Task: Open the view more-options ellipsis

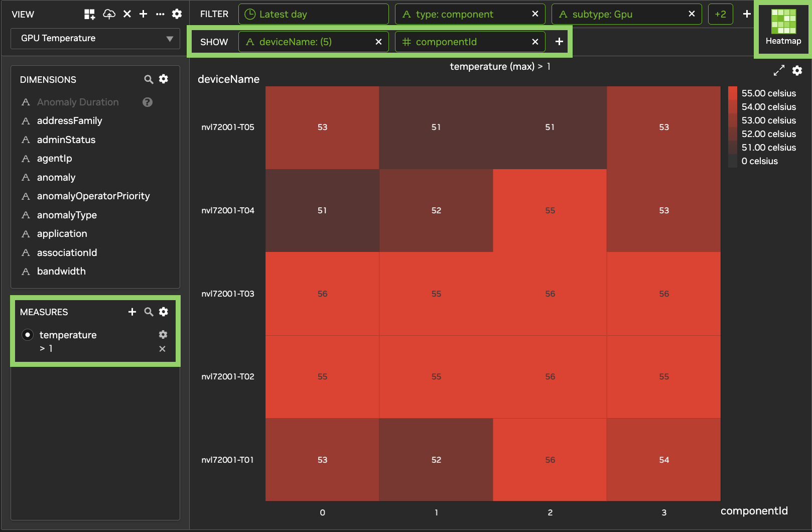Action: point(160,14)
